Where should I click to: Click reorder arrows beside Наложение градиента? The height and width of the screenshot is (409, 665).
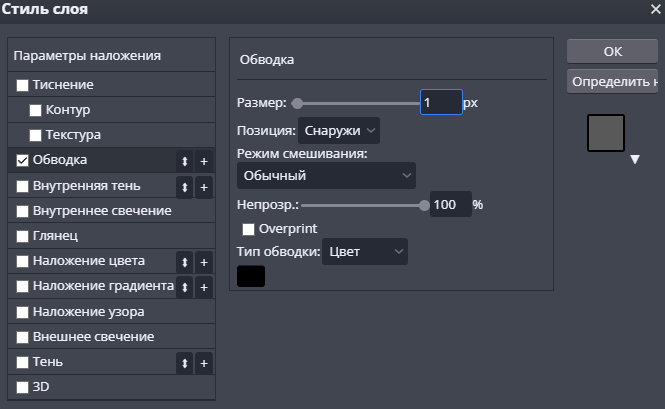tap(184, 288)
